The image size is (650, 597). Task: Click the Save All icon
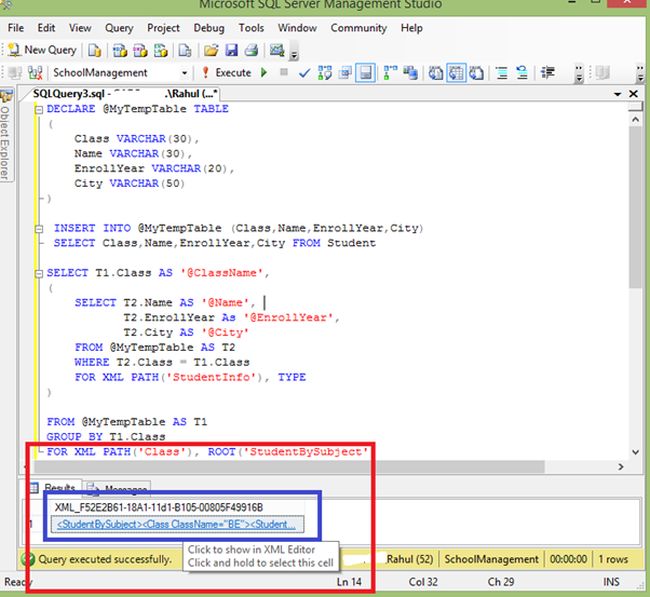pos(251,49)
